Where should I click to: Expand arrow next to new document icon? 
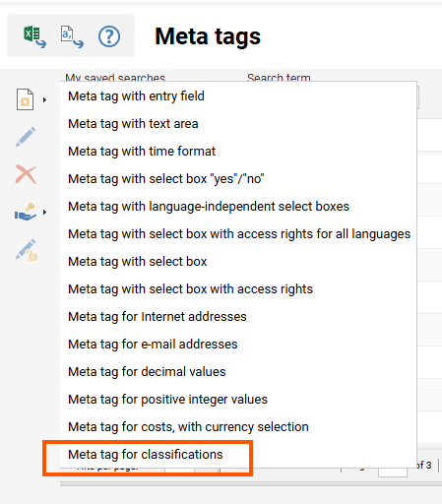pos(44,99)
